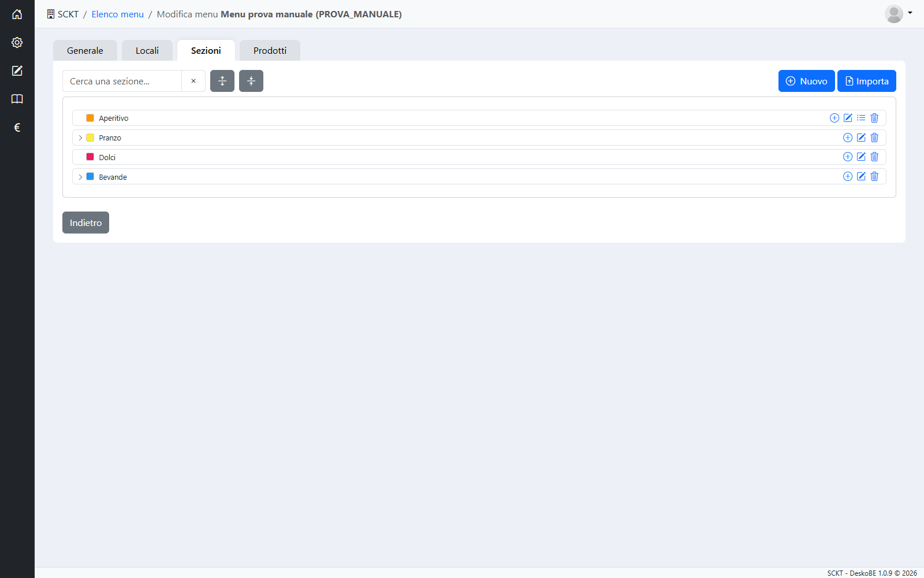This screenshot has height=578, width=924.
Task: Add subsection to Pranzo with plus icon
Action: tap(848, 138)
